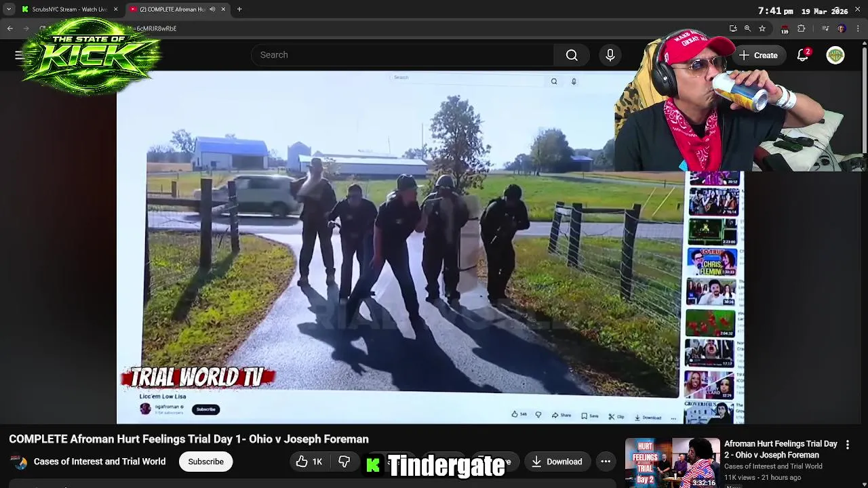Switch to the ScrubsNYC Stream browser tab
The width and height of the screenshot is (868, 488).
68,9
